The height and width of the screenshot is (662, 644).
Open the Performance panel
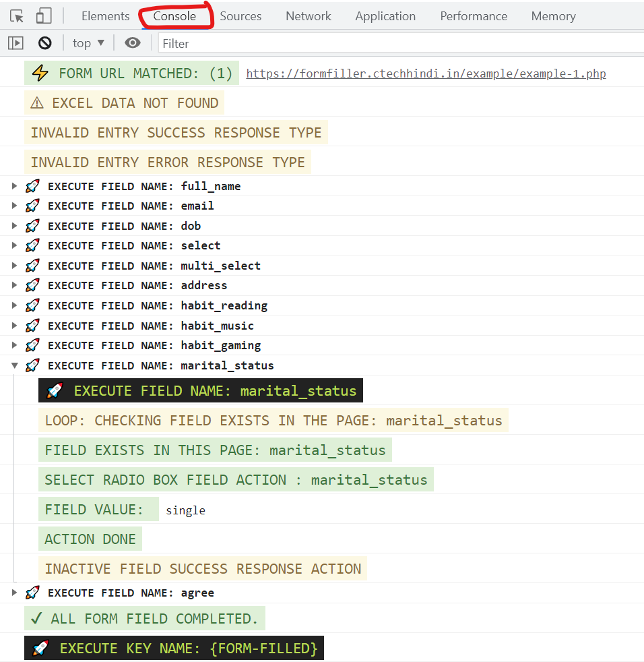point(474,16)
